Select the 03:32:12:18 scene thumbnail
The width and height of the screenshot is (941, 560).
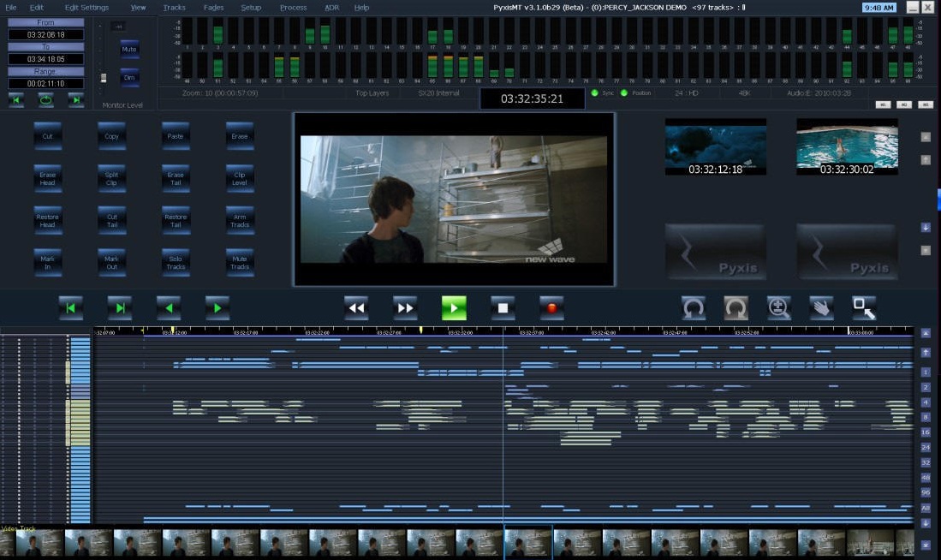tap(715, 146)
